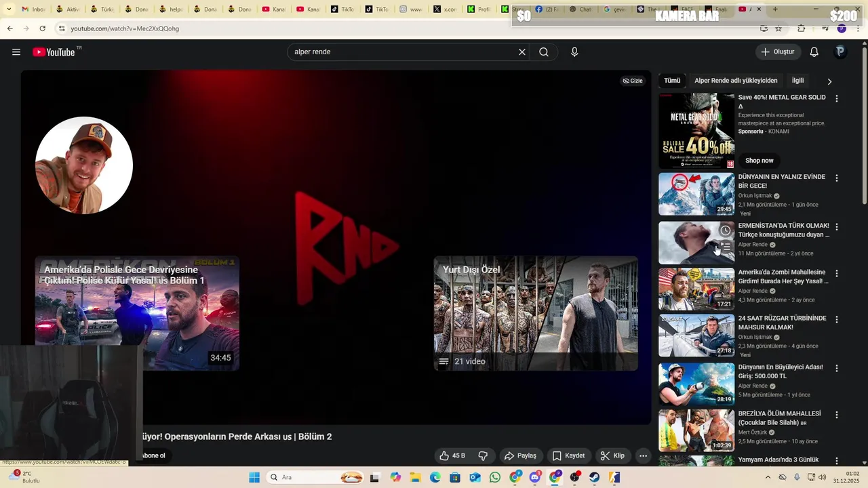Open options for the Metal Gear Solid ad
This screenshot has height=488, width=868.
837,98
